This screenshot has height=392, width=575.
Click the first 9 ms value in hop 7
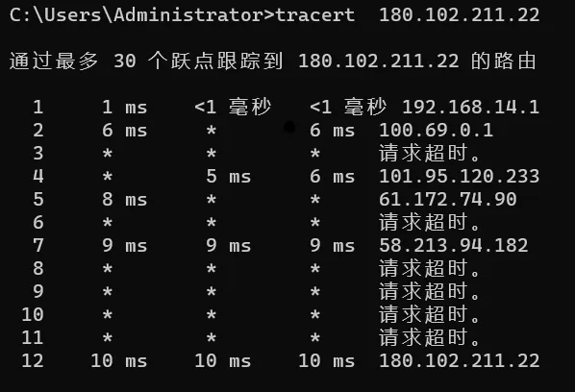coord(125,245)
